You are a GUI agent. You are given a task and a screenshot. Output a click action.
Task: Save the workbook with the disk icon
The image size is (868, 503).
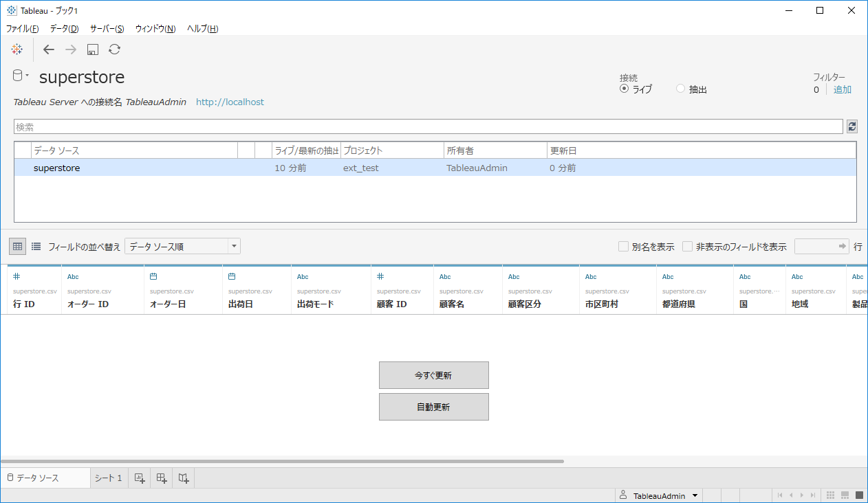[93, 49]
